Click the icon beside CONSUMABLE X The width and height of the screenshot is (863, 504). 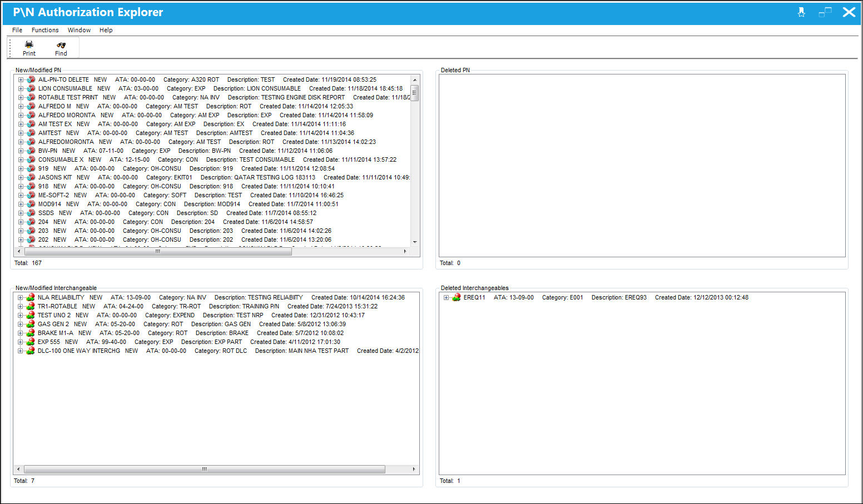[x=31, y=159]
